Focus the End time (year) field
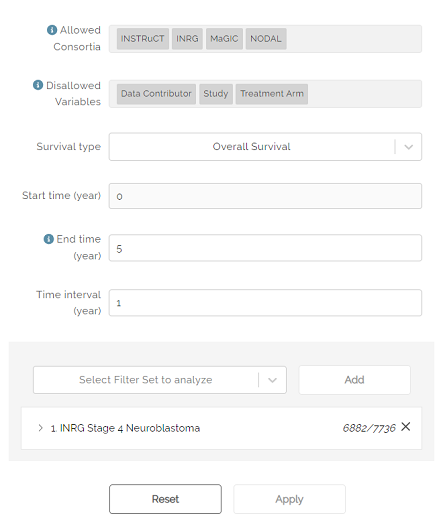 265,248
